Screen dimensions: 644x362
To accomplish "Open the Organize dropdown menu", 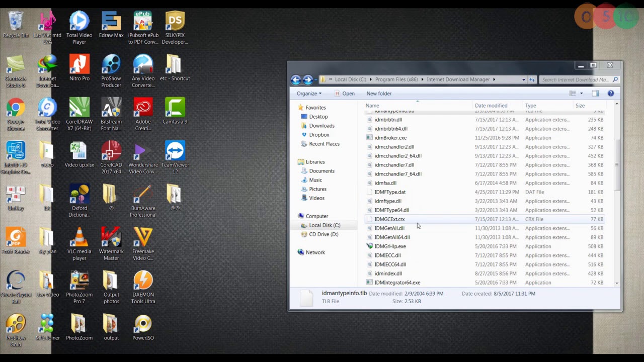I will coord(309,94).
